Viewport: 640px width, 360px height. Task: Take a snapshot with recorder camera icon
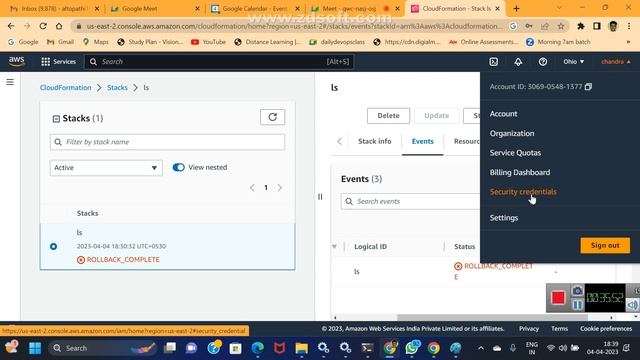coord(577,291)
